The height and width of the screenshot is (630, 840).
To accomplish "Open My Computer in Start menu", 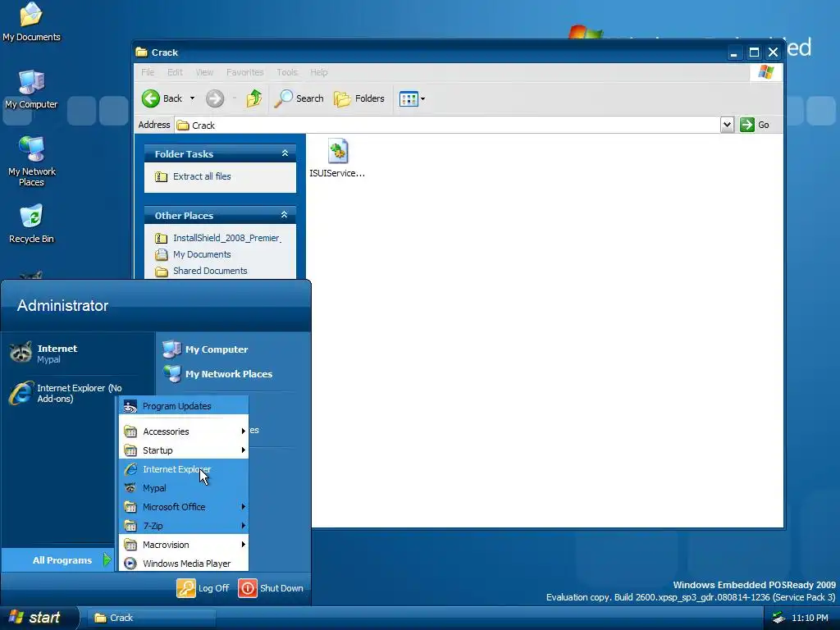I will click(x=217, y=349).
